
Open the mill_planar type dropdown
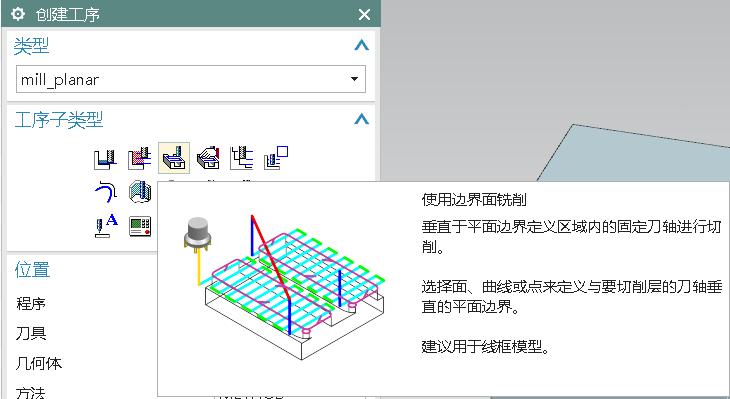point(191,79)
